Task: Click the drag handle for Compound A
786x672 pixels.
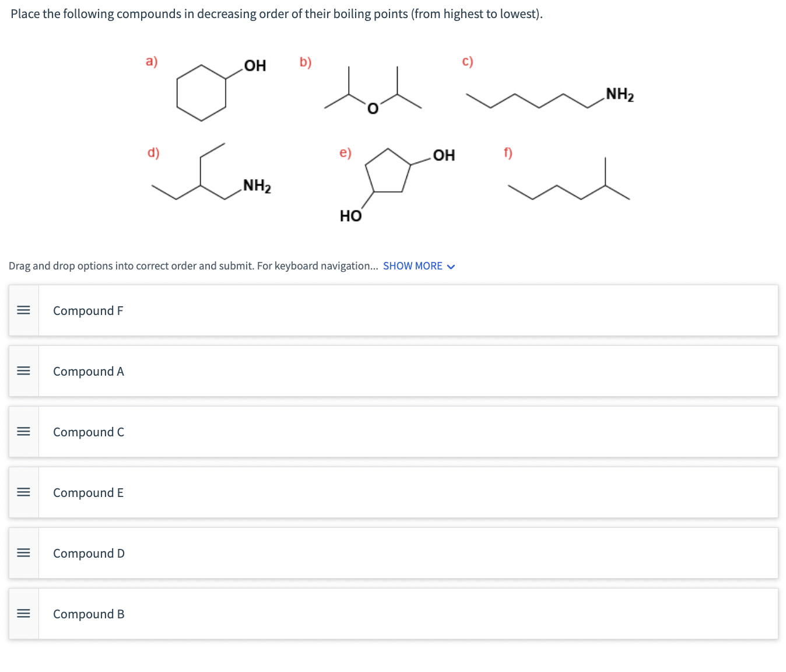Action: (23, 370)
